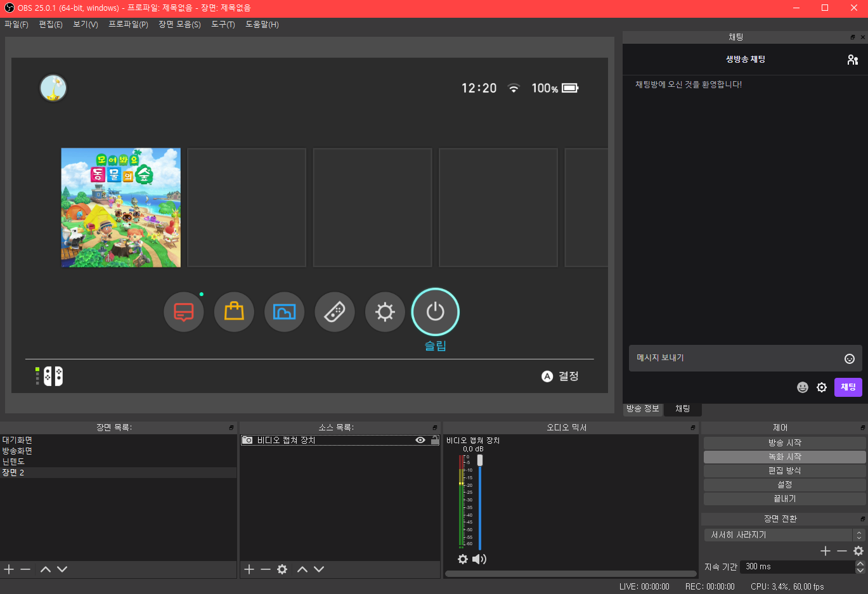This screenshot has height=594, width=868.
Task: Remove transition with minus icon
Action: point(842,551)
